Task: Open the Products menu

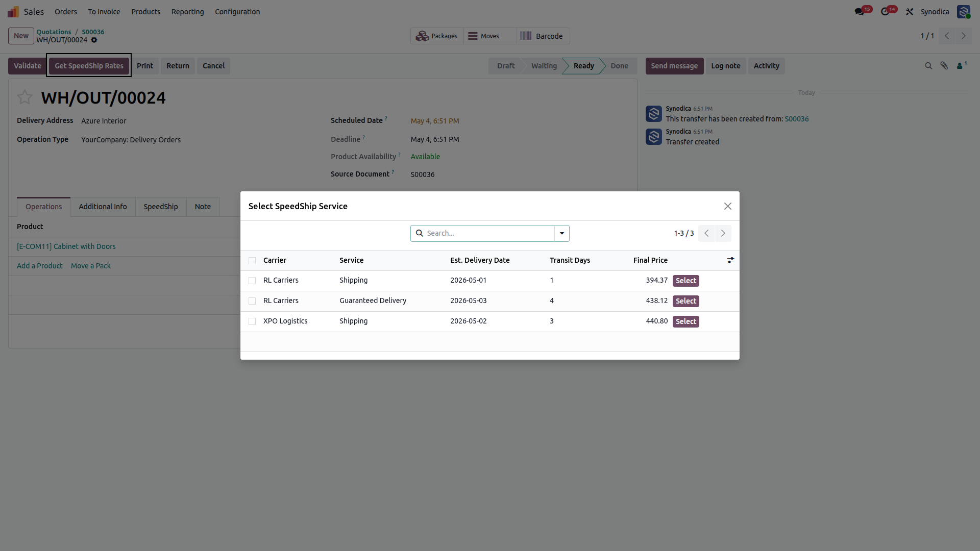Action: [x=146, y=12]
